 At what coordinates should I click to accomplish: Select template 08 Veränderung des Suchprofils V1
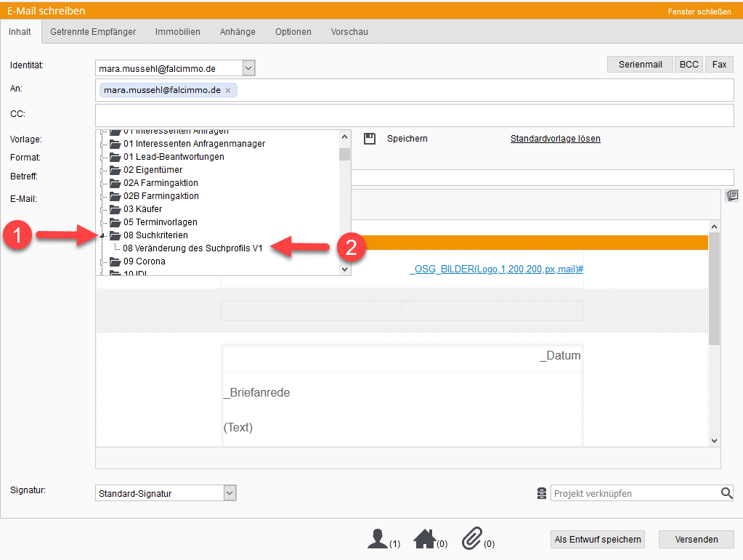192,248
